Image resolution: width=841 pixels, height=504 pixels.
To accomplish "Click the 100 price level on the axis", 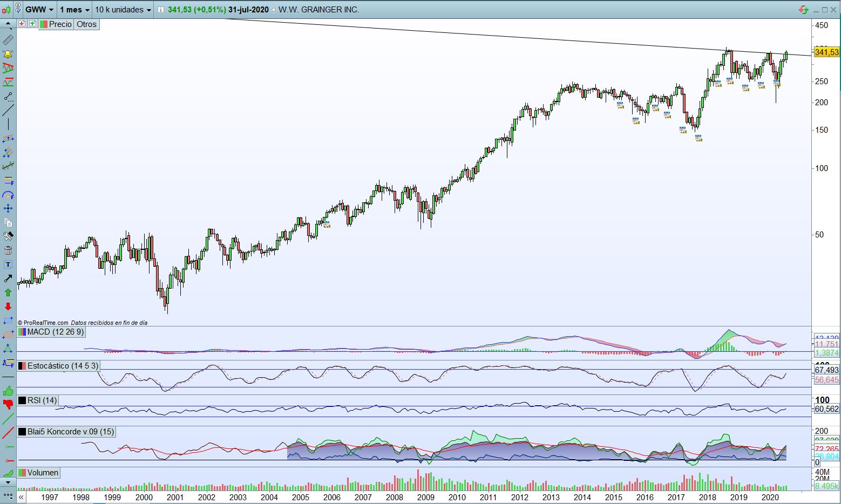I will [x=821, y=168].
